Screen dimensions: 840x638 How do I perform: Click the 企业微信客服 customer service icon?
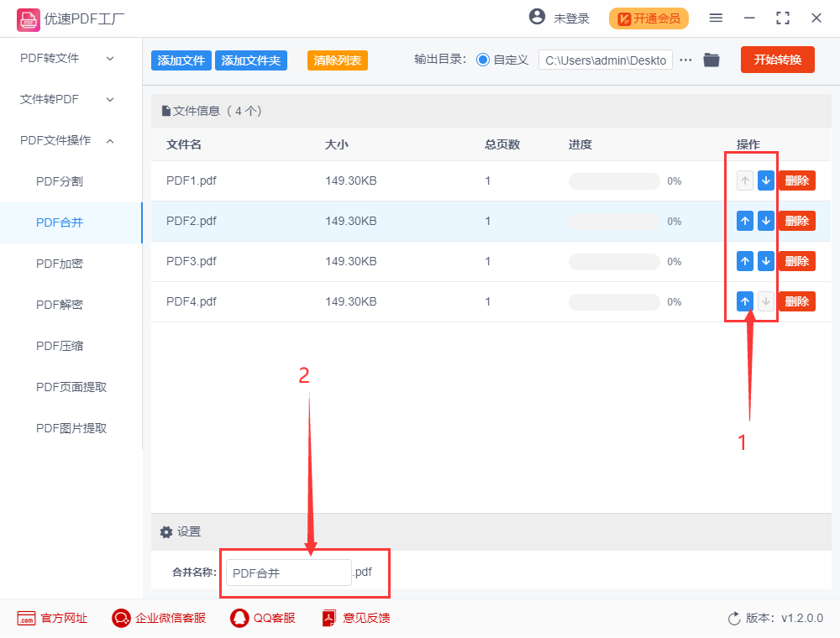120,618
